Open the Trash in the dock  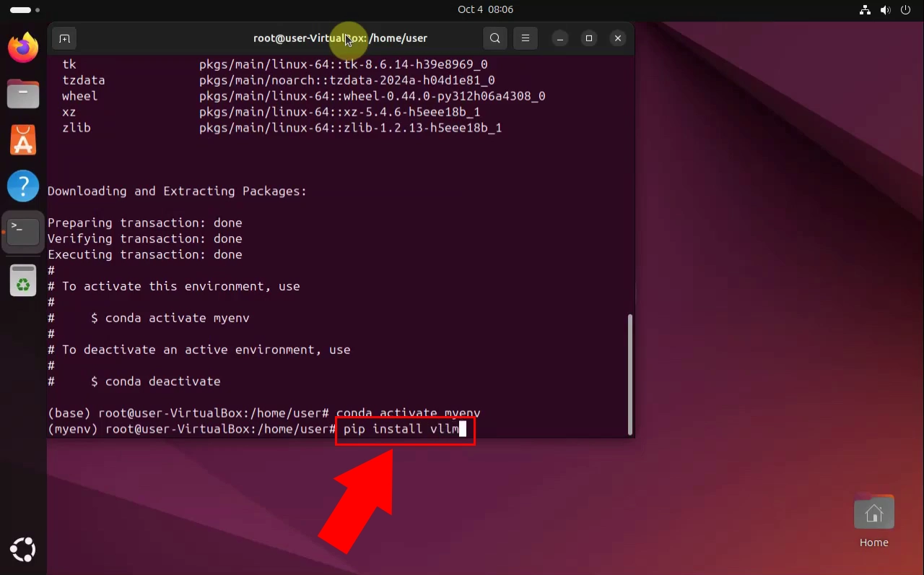click(23, 280)
